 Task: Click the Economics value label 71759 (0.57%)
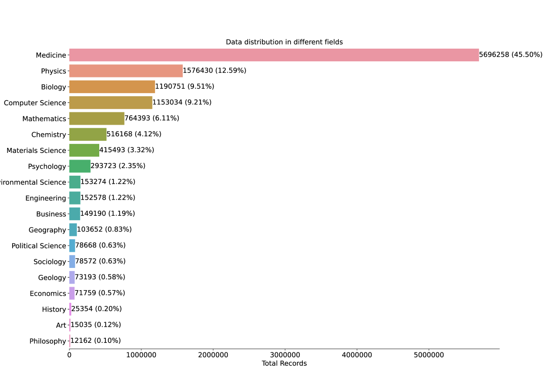click(x=100, y=293)
